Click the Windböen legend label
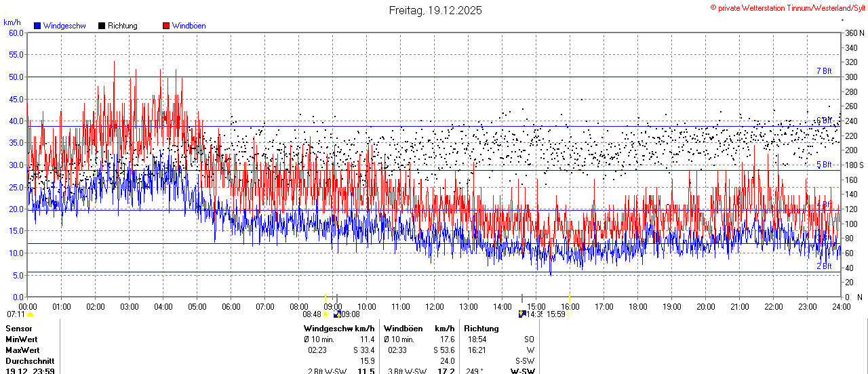The height and width of the screenshot is (374, 868). [189, 26]
